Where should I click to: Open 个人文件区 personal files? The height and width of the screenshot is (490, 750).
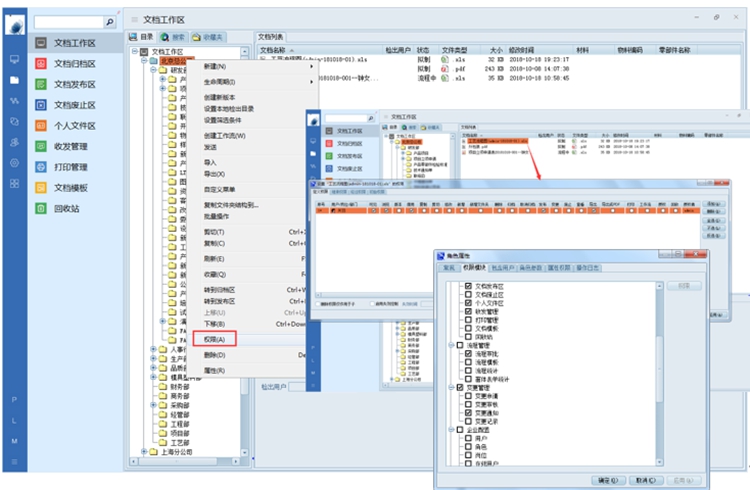74,126
